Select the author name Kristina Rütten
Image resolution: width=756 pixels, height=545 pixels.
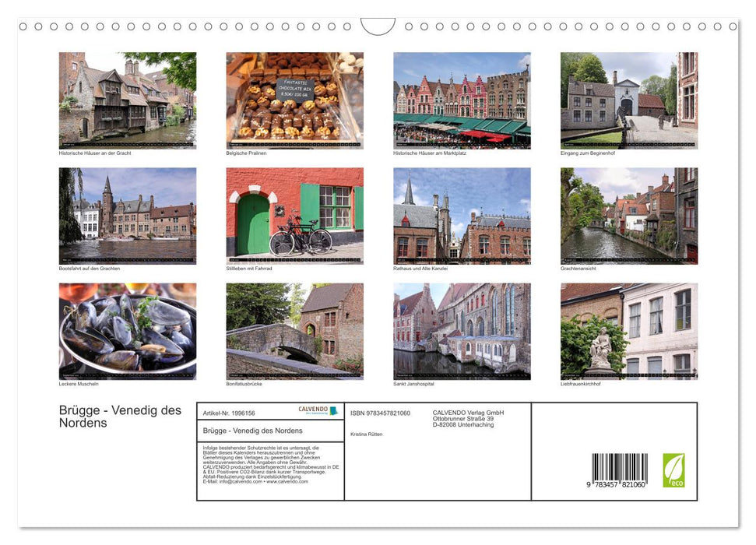367,434
